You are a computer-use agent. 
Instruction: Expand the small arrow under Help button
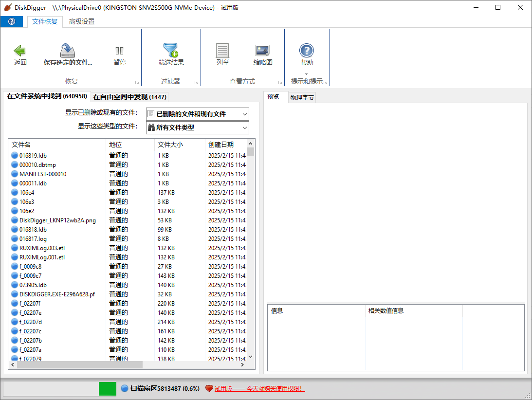306,74
